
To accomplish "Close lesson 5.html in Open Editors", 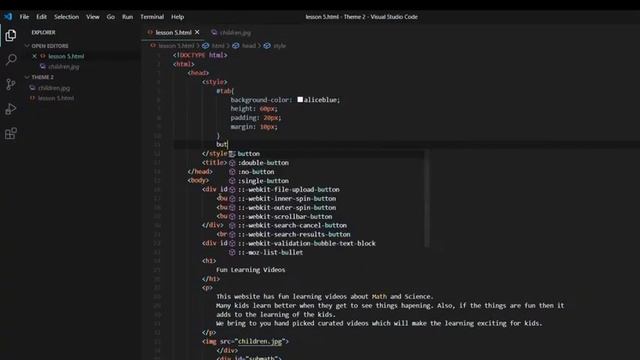I will 35,56.
